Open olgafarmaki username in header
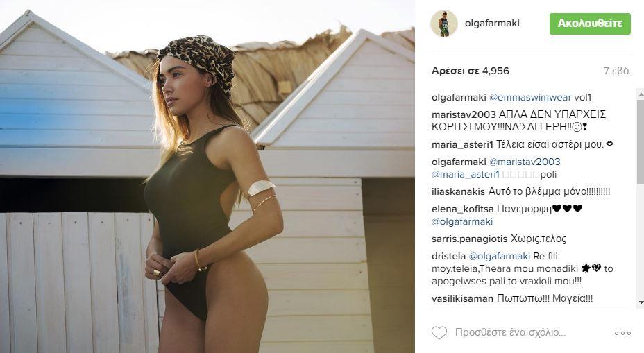The width and height of the screenshot is (644, 353). [492, 23]
